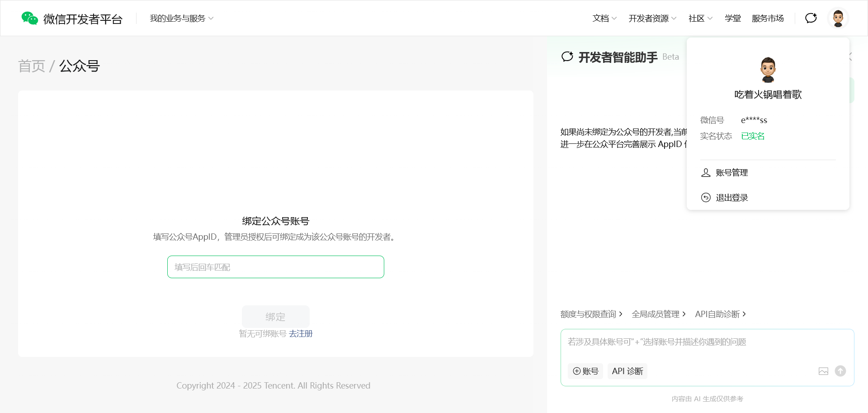This screenshot has height=413, width=868.
Task: Click the image upload icon in chat box
Action: pos(824,371)
